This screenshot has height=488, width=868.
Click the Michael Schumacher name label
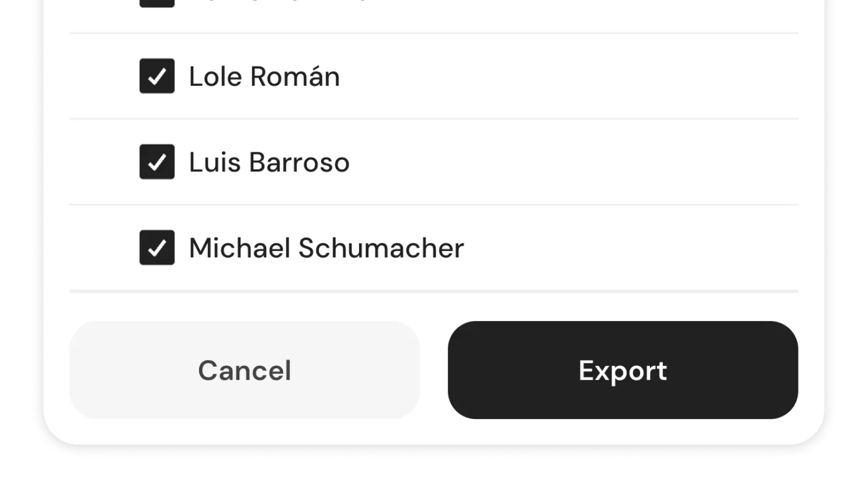pyautogui.click(x=326, y=248)
